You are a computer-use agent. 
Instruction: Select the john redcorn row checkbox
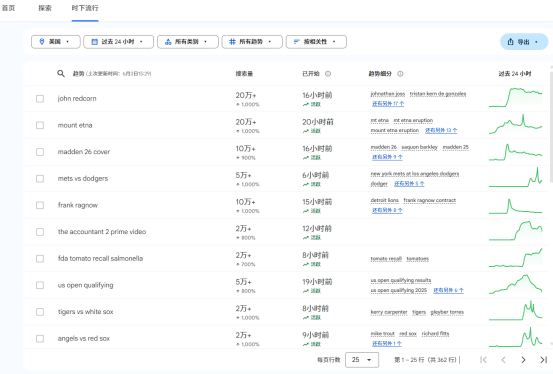point(40,98)
